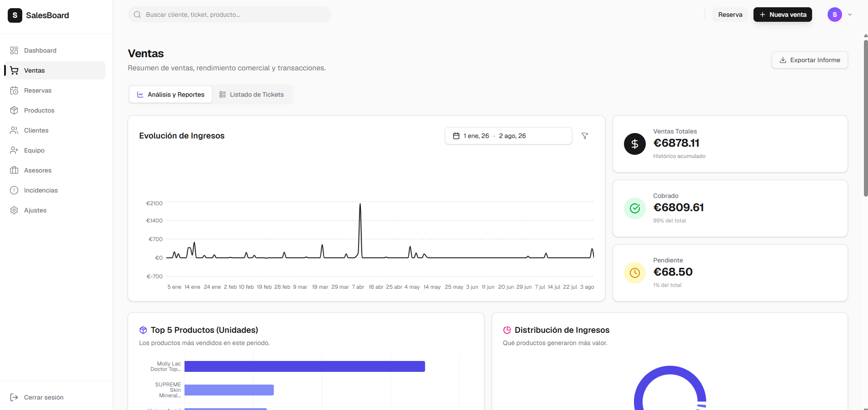This screenshot has height=410, width=868.
Task: Click the SUPREME Skin Mineral bar
Action: click(x=229, y=390)
